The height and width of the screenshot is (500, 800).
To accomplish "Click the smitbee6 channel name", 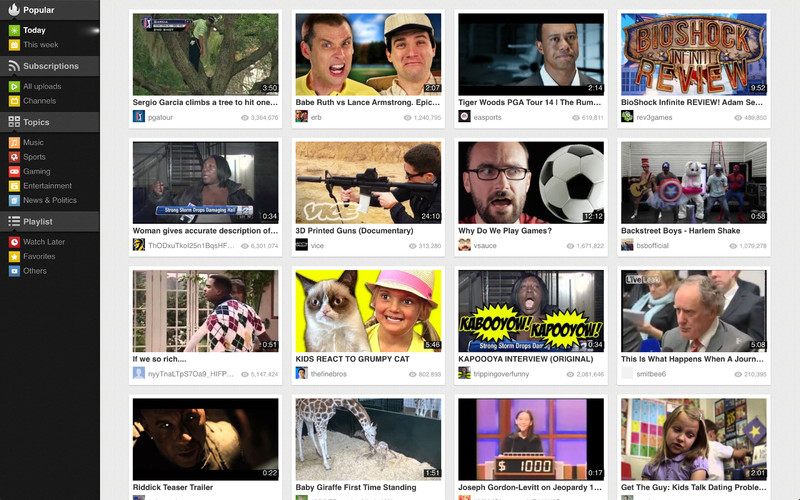I will [x=651, y=374].
